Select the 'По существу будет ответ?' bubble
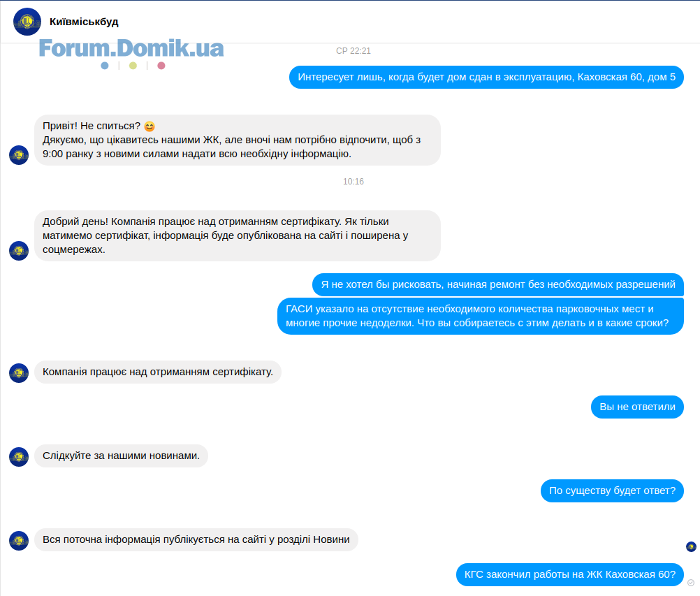Image resolution: width=700 pixels, height=596 pixels. [612, 490]
